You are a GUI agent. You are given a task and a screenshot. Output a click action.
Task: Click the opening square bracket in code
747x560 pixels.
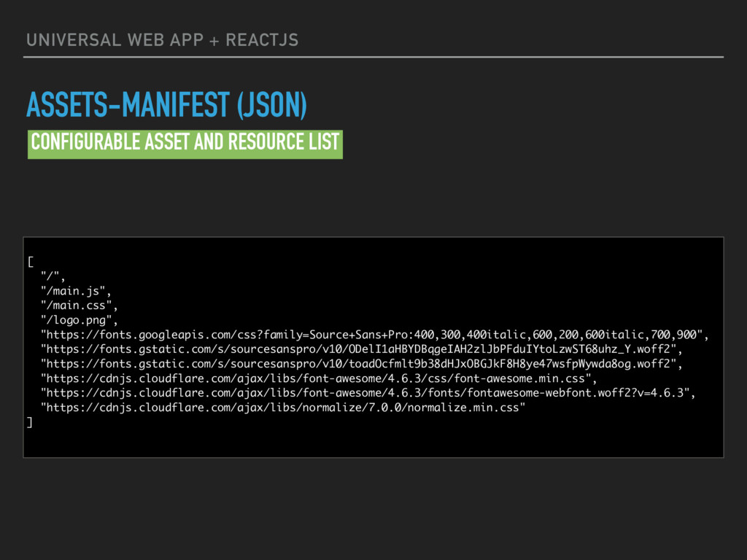tap(31, 262)
